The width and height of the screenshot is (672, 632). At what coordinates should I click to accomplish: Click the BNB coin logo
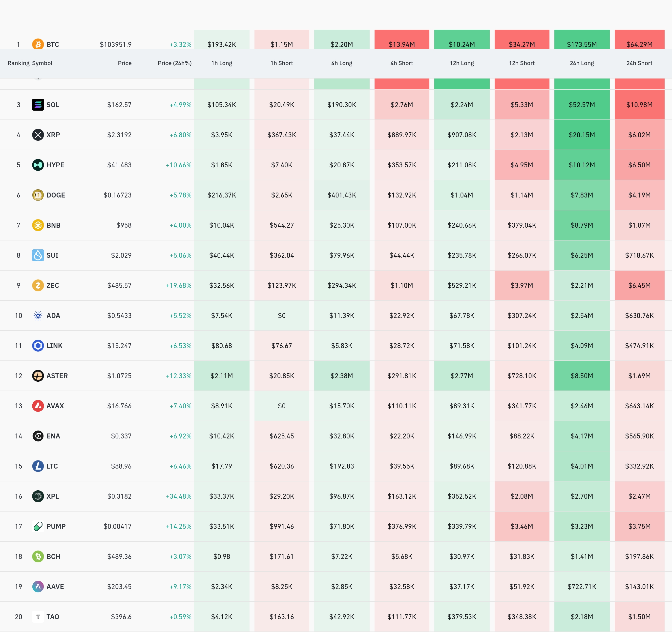point(38,225)
